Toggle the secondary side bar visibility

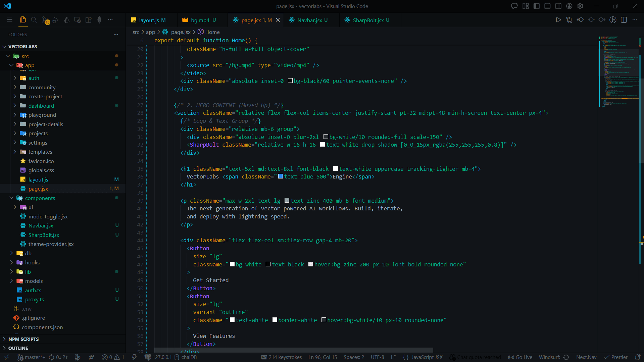[x=558, y=6]
